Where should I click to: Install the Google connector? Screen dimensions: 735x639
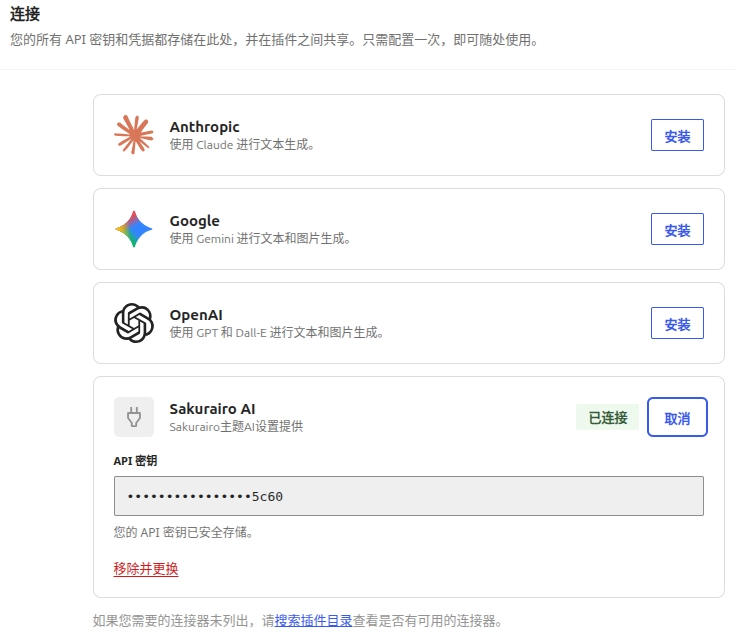[x=677, y=229]
